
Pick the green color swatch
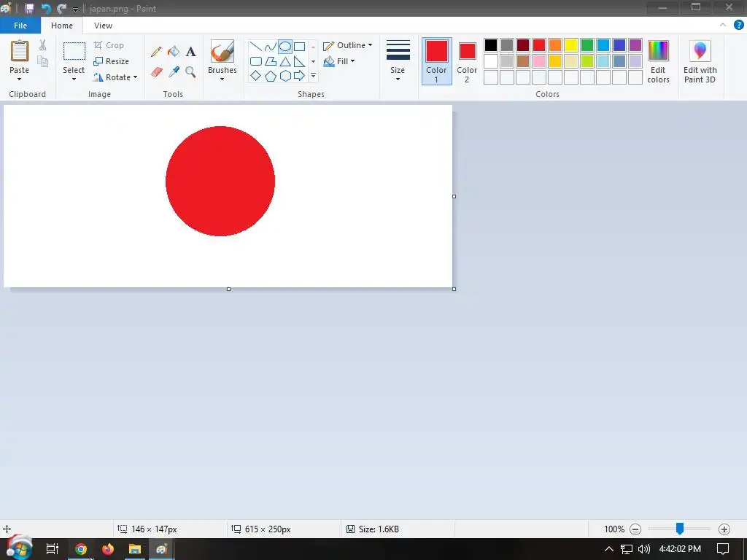(x=587, y=45)
